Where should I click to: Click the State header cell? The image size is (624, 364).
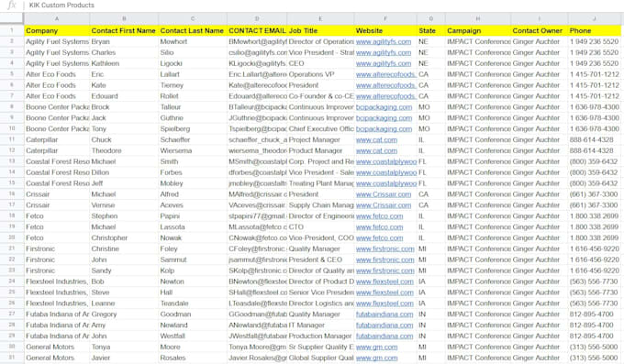click(431, 30)
